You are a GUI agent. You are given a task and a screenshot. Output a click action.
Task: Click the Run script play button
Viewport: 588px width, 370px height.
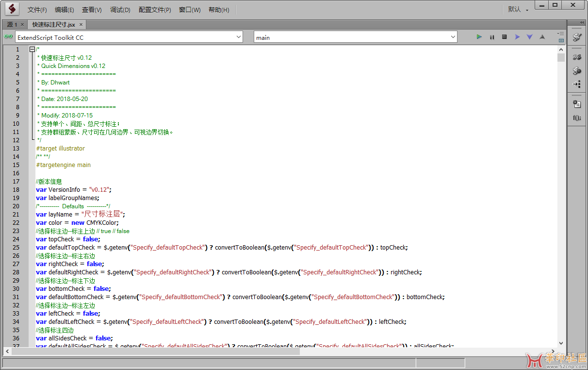pos(479,37)
